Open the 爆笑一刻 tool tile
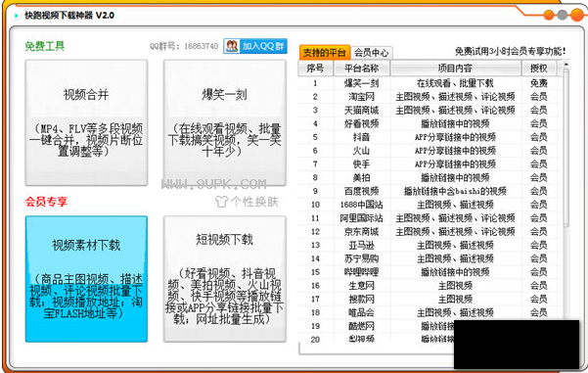588x373 pixels. coord(225,122)
